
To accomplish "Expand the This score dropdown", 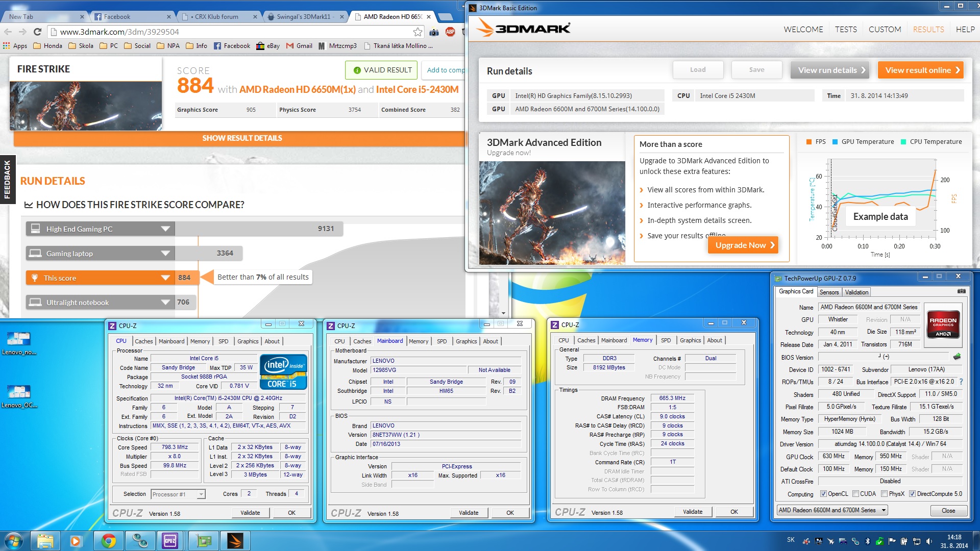I will tap(165, 278).
